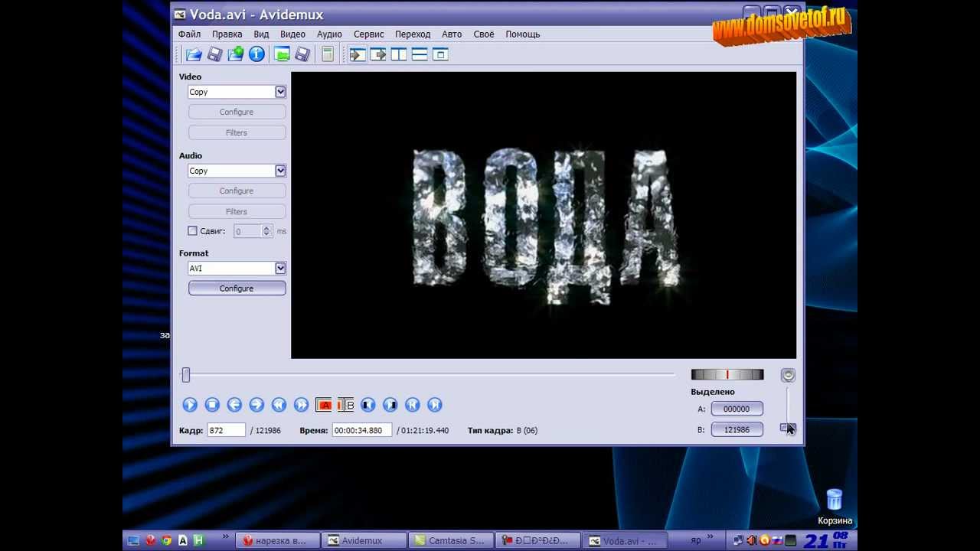The image size is (980, 551).
Task: Open the Видео menu
Action: pyautogui.click(x=292, y=34)
